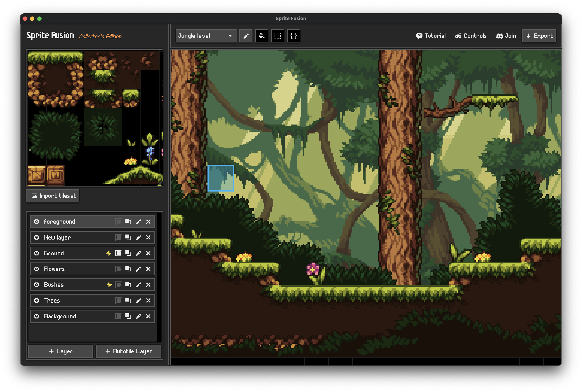Rename the Bushes layer with pencil icon

pyautogui.click(x=138, y=285)
